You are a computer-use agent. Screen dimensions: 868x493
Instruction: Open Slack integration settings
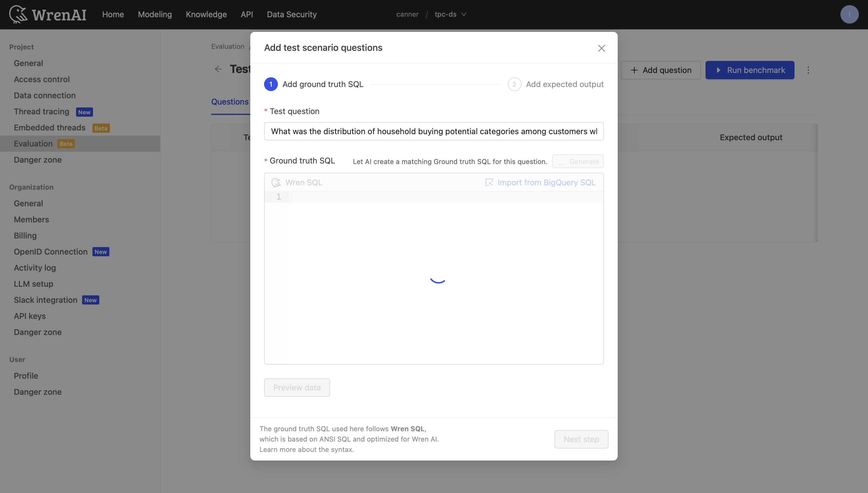tap(45, 300)
